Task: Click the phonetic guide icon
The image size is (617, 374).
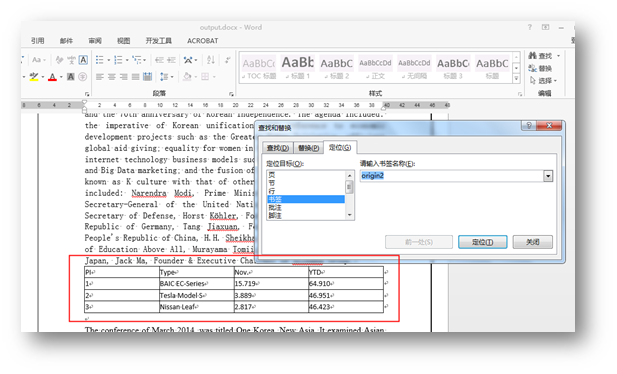Action: pos(71,60)
